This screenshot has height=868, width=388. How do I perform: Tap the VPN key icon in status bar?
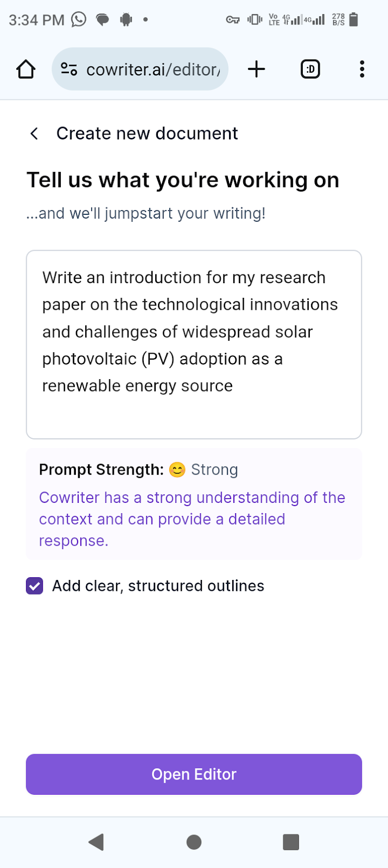pos(233,20)
